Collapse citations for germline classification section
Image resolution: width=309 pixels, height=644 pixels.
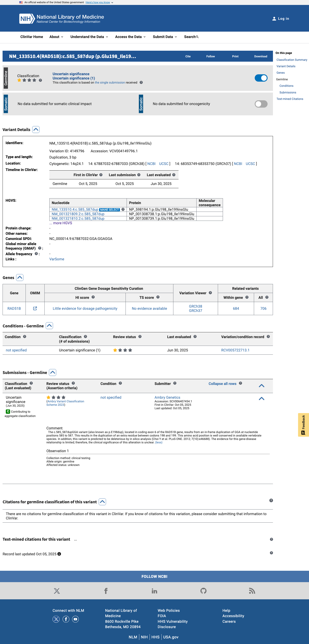(x=102, y=502)
